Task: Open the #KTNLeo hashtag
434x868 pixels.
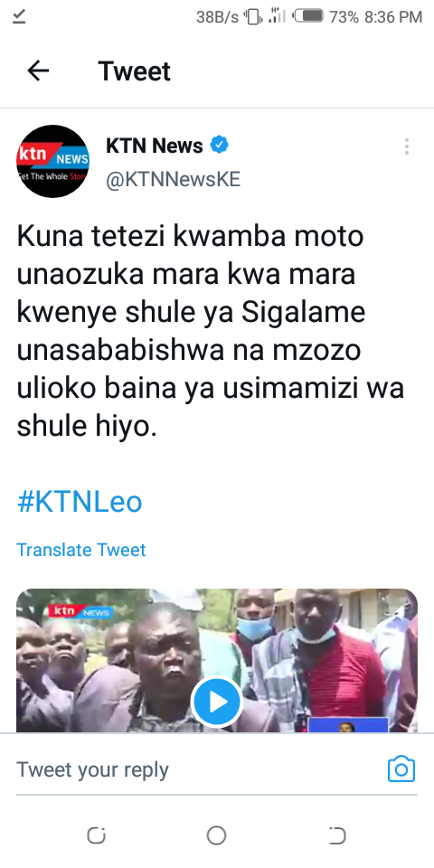Action: (x=80, y=502)
